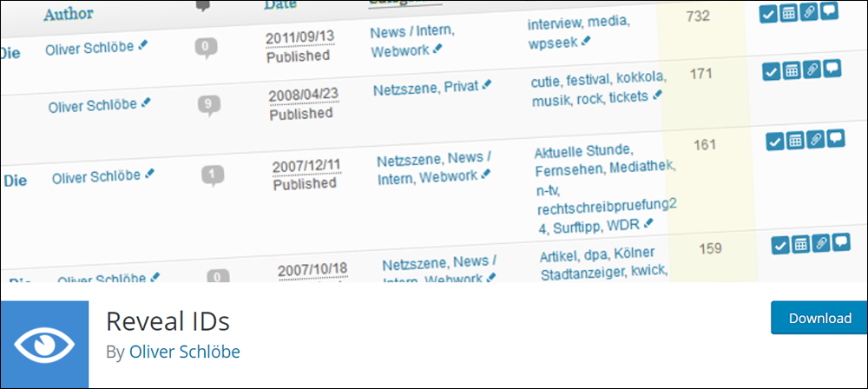This screenshot has width=868, height=389.
Task: Click the author pencil icon in the 2011/09/13 row
Action: click(x=143, y=46)
